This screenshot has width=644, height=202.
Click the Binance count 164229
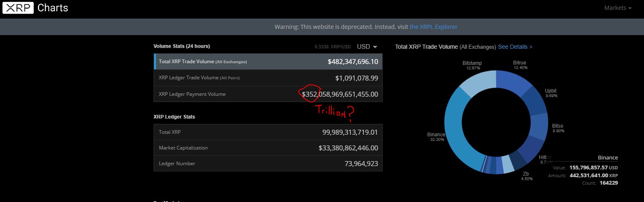[x=609, y=183]
